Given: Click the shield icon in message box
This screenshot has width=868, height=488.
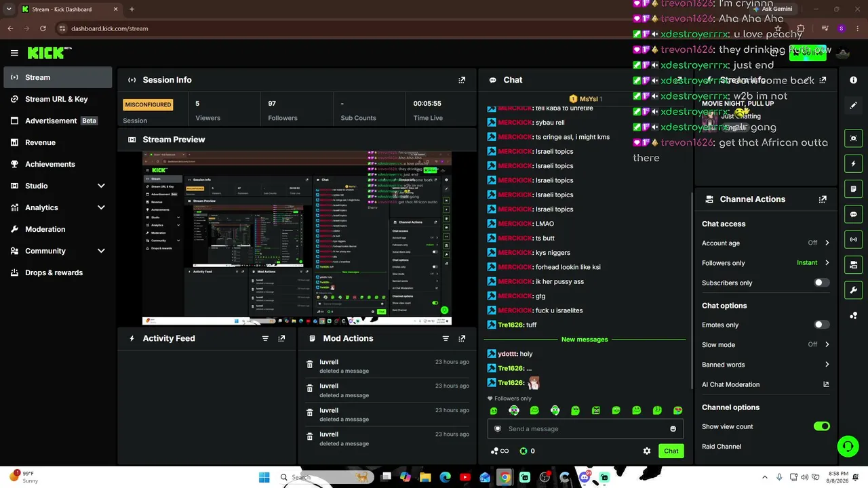Looking at the screenshot, I should pos(498,428).
